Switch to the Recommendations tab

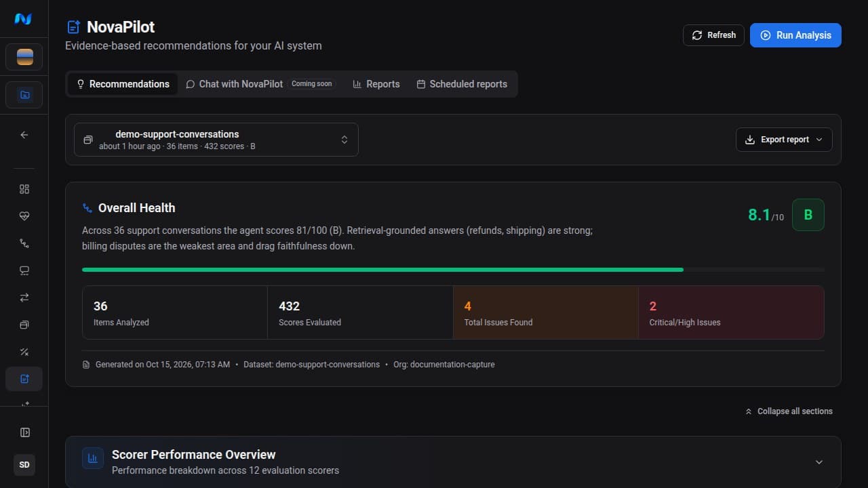point(123,84)
